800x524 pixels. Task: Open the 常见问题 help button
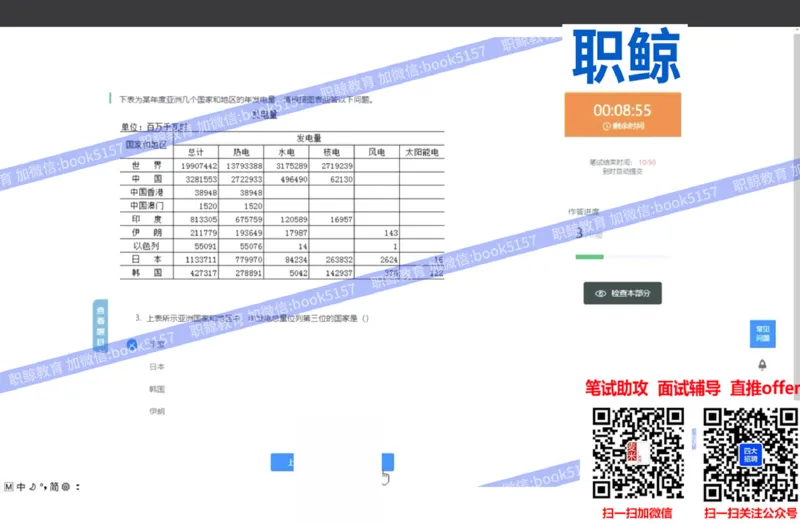pos(762,334)
